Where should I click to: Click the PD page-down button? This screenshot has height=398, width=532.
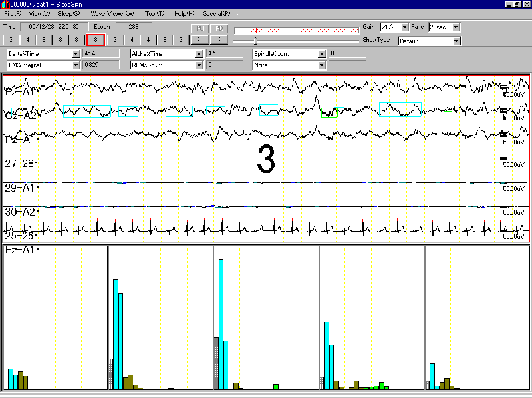[x=219, y=28]
